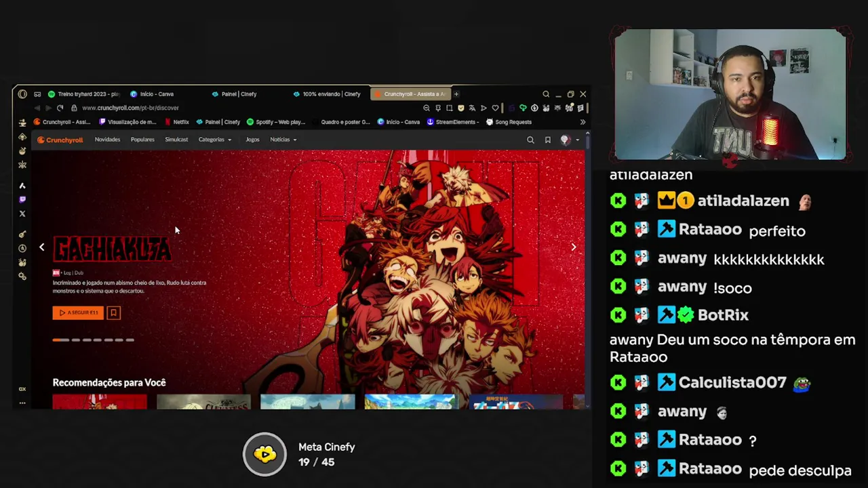868x488 pixels.
Task: Open the first red recommendation thumbnail
Action: (100, 402)
